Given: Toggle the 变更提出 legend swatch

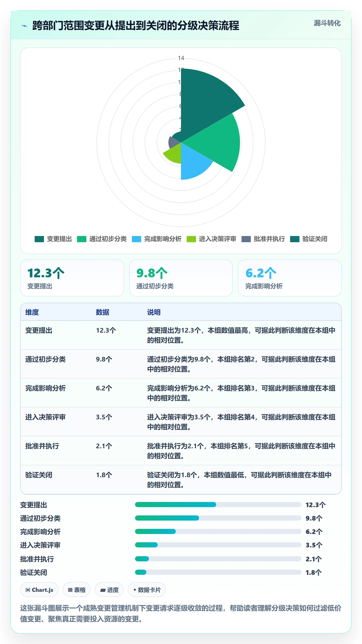Looking at the screenshot, I should click(x=39, y=239).
